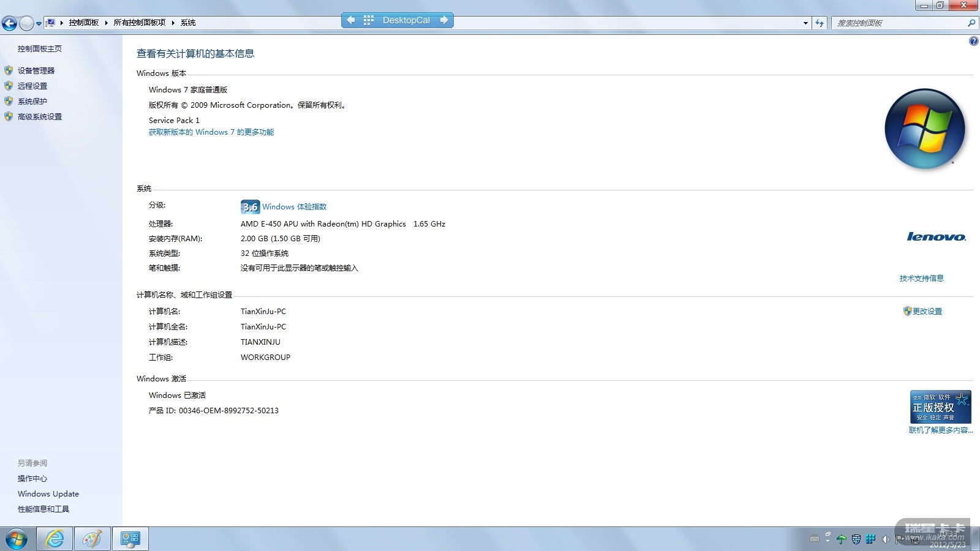Open 技术支持信息 link
The image size is (980, 551).
922,279
